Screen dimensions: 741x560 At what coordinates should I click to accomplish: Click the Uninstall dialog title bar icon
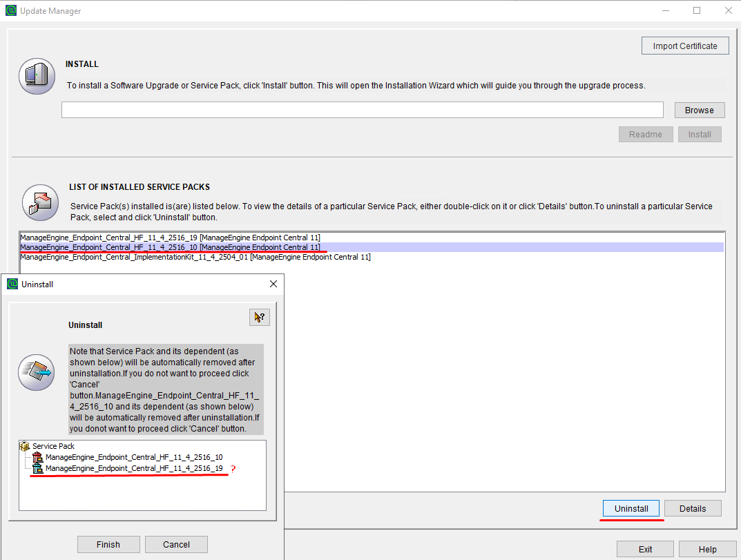point(12,284)
